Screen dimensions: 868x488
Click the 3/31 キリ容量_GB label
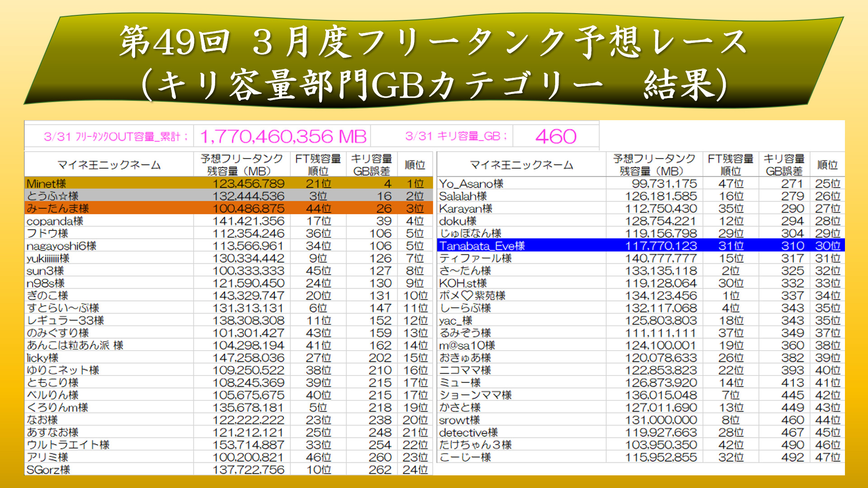tap(456, 136)
